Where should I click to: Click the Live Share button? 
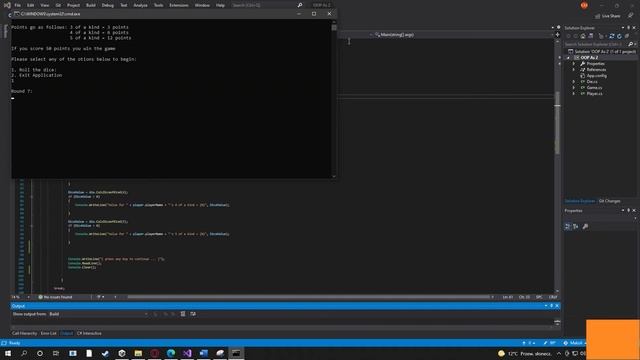click(x=608, y=16)
